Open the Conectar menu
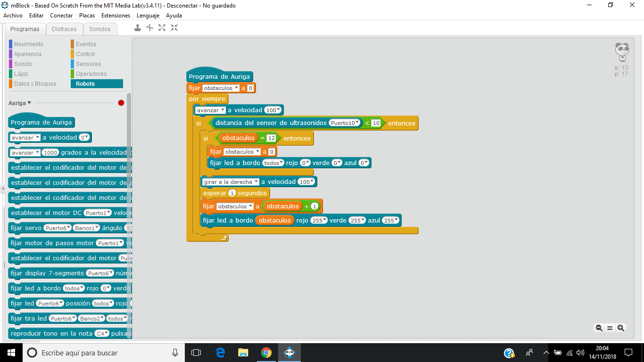This screenshot has height=362, width=644. (61, 16)
